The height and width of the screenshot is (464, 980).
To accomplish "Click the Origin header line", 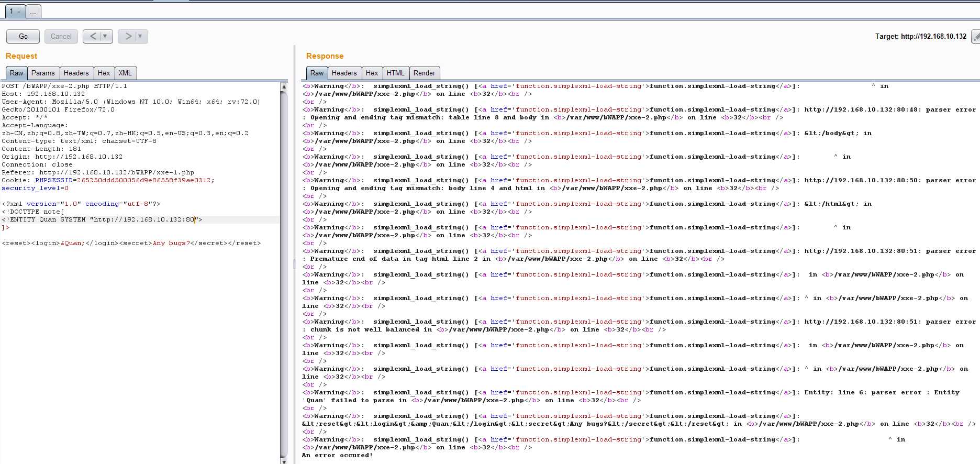I will coord(62,157).
